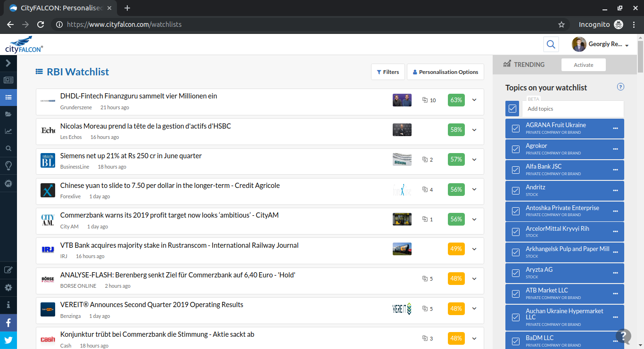This screenshot has width=644, height=349.
Task: Open the help question mark beside Topics
Action: tap(620, 87)
